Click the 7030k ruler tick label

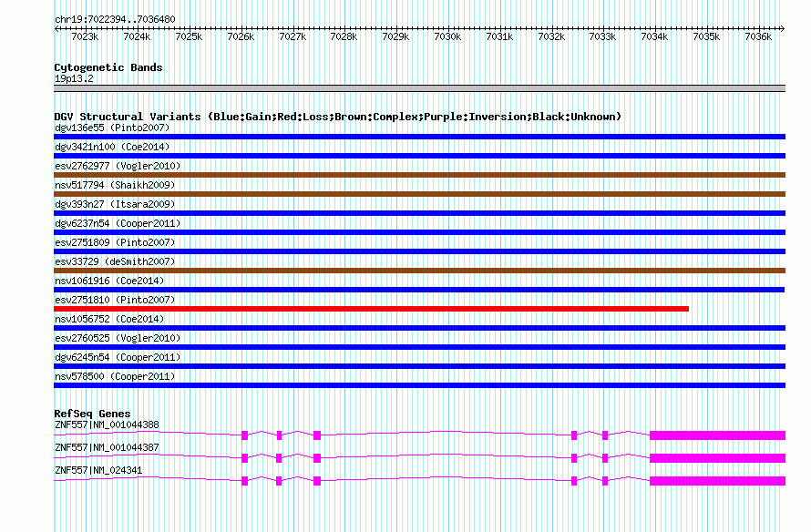pyautogui.click(x=447, y=36)
